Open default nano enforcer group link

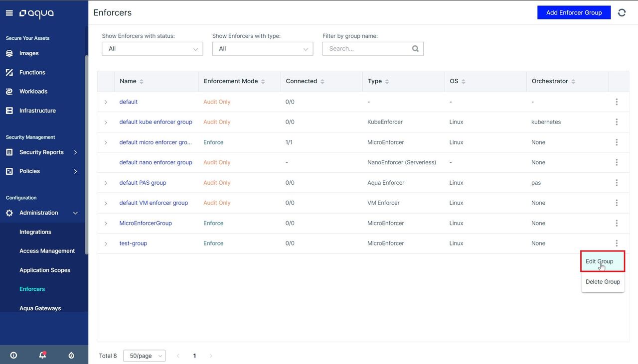pos(156,162)
